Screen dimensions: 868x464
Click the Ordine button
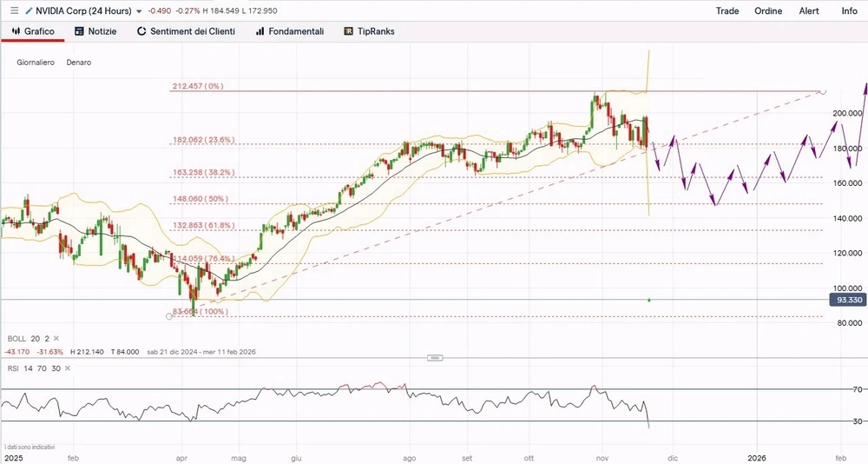[x=767, y=11]
